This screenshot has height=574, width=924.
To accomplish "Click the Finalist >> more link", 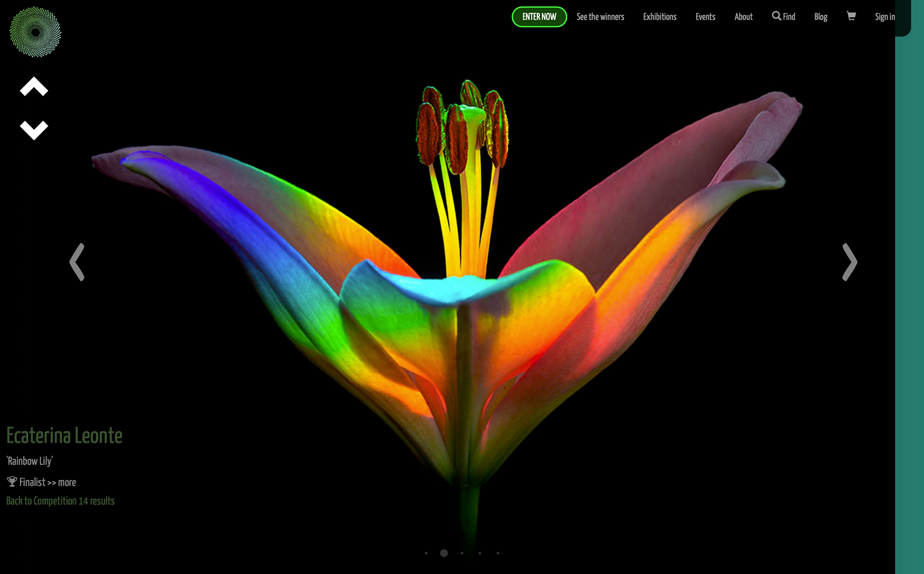I will [x=48, y=482].
